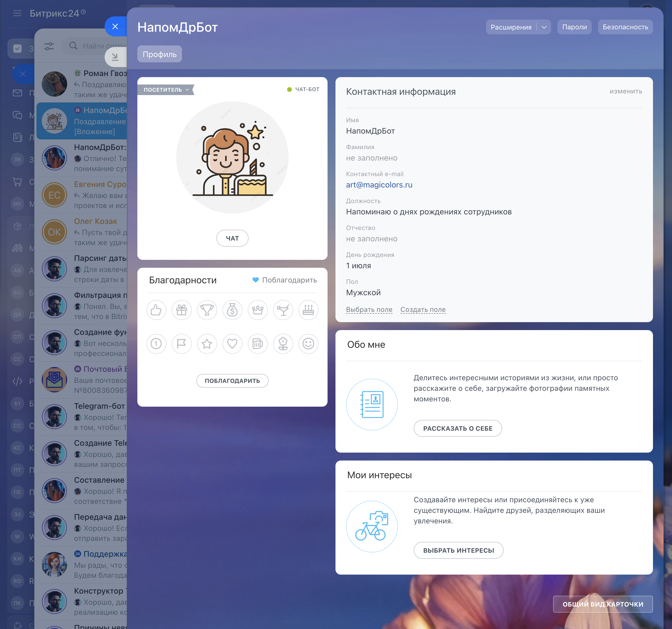Click the cocktail glass gratitude badge
672x629 pixels.
[283, 310]
